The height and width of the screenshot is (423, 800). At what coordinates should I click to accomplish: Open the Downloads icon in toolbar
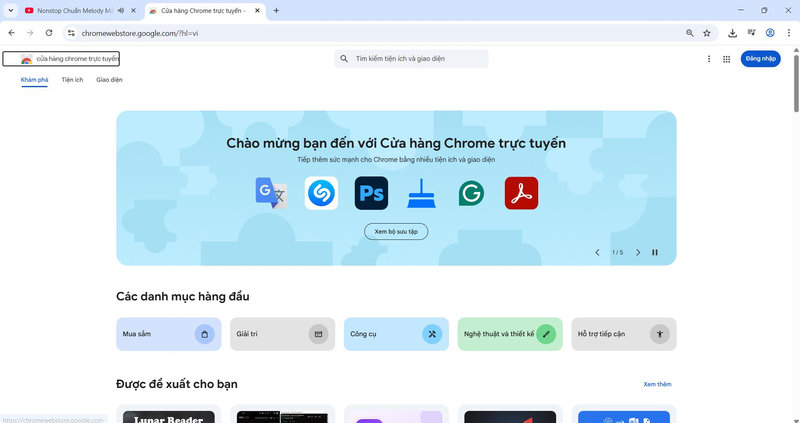(733, 33)
